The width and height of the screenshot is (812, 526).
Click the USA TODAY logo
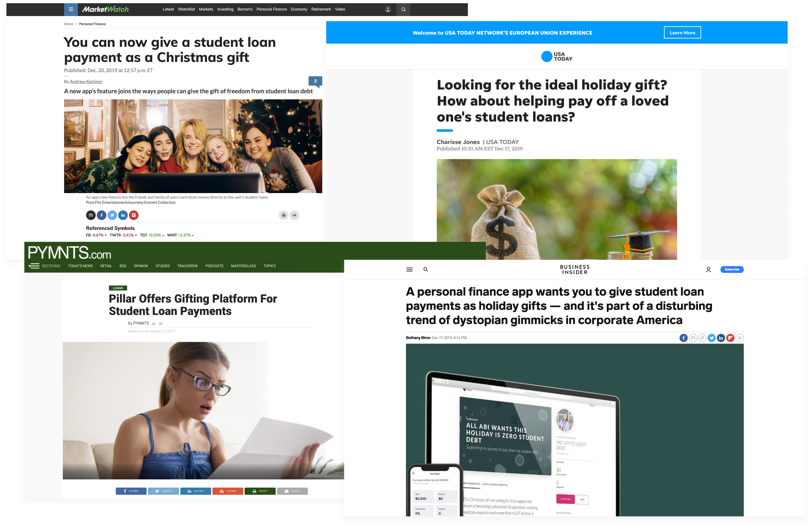point(557,56)
